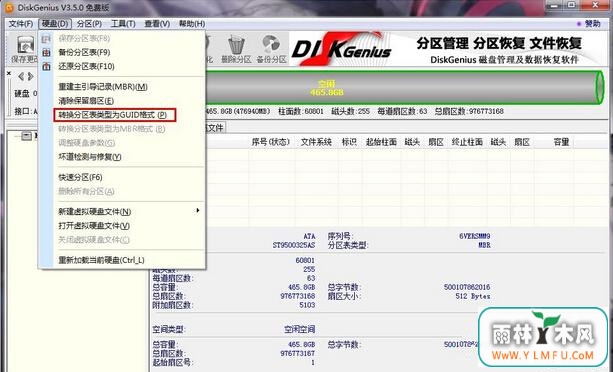The image size is (613, 372).
Task: Click the 容量 column header
Action: coord(561,142)
